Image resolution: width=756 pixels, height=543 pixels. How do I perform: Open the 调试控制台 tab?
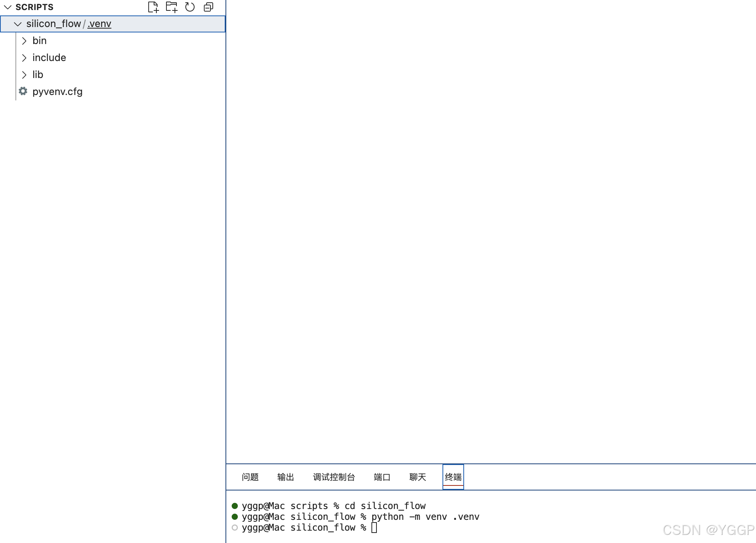[x=334, y=477]
